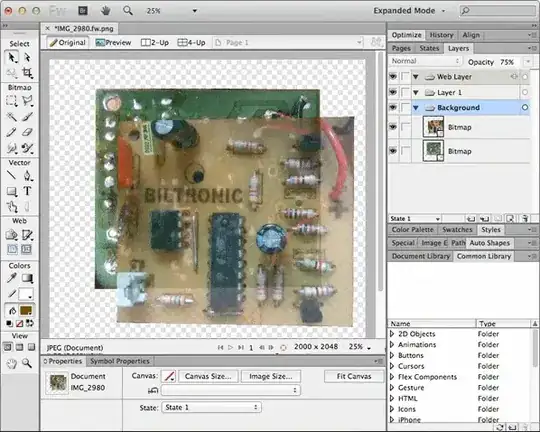Select the Paint Bucket tool
540x432 pixels.
click(x=12, y=310)
